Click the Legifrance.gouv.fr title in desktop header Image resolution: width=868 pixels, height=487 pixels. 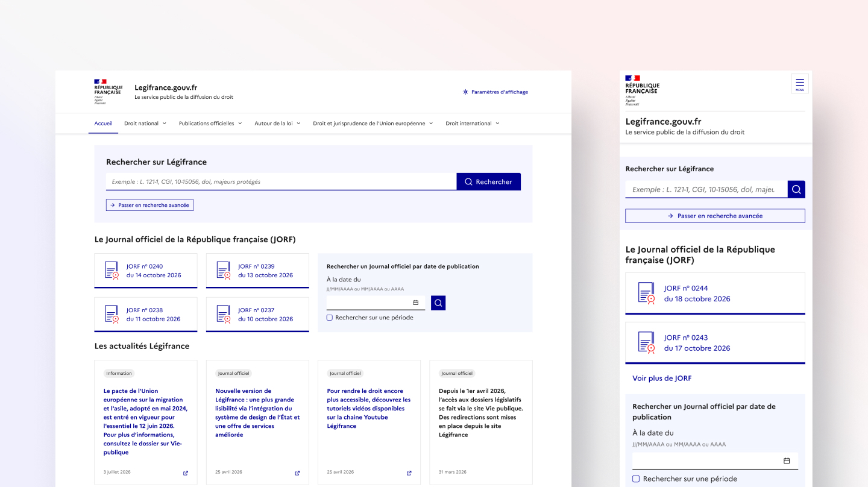(166, 87)
